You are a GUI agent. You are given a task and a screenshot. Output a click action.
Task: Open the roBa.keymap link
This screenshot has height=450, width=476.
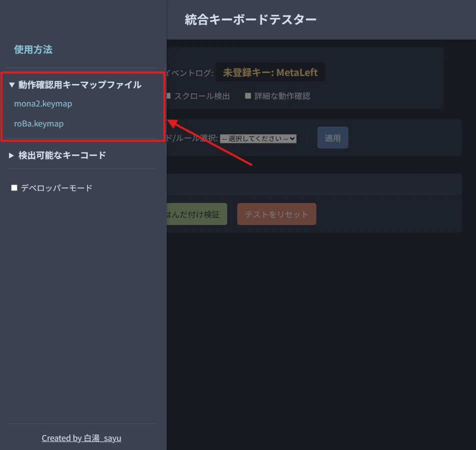(39, 123)
